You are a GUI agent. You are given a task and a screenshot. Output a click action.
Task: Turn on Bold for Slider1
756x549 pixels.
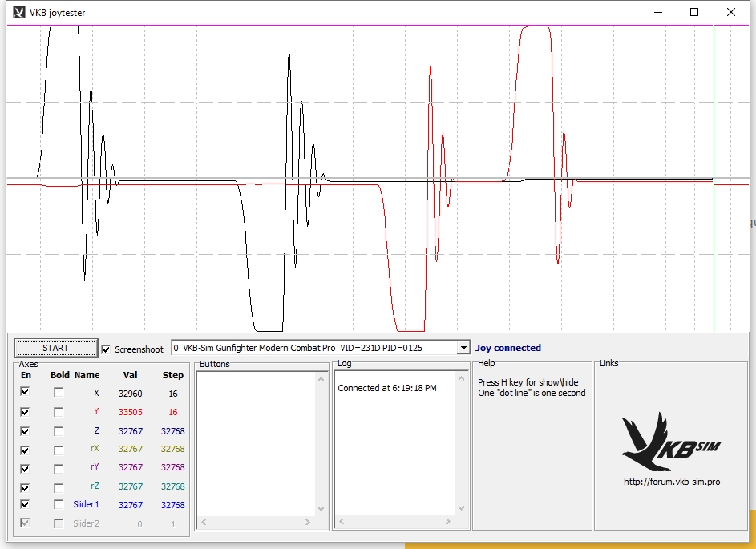59,505
